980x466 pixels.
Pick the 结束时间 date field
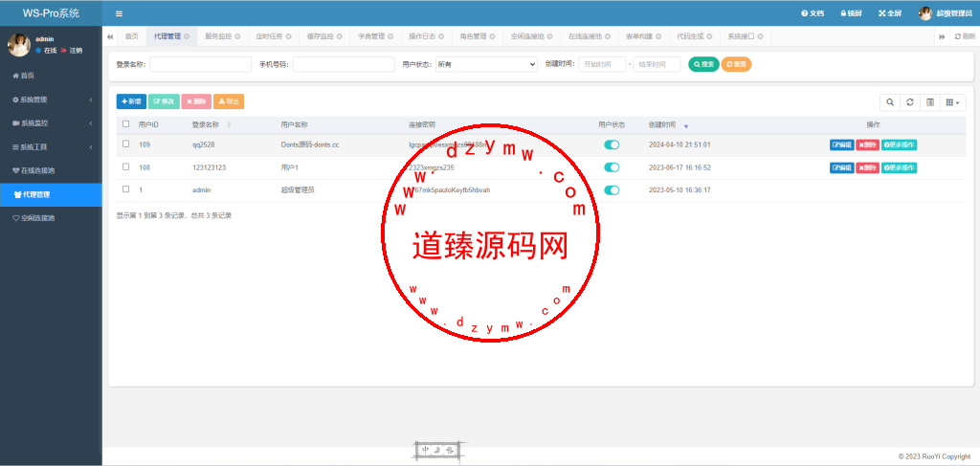[657, 64]
